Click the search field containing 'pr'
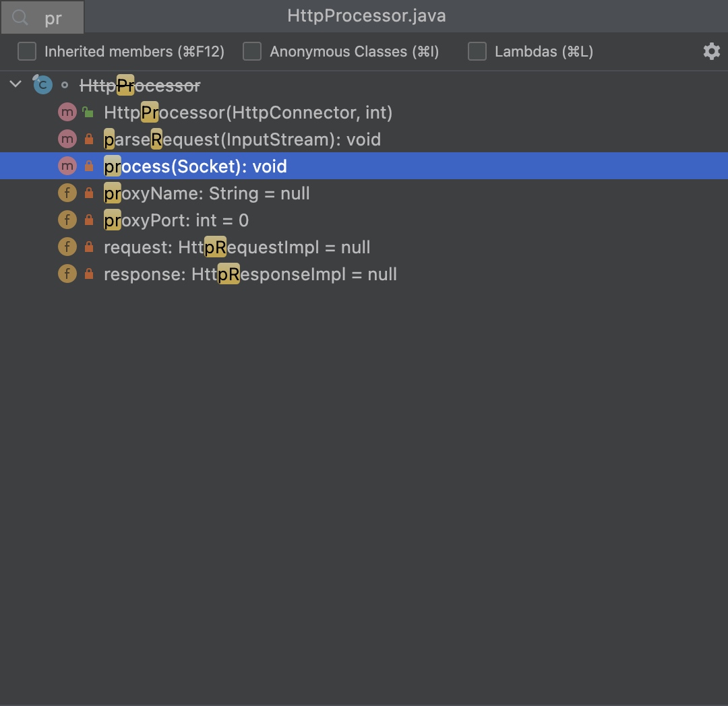728x706 pixels. (x=54, y=18)
